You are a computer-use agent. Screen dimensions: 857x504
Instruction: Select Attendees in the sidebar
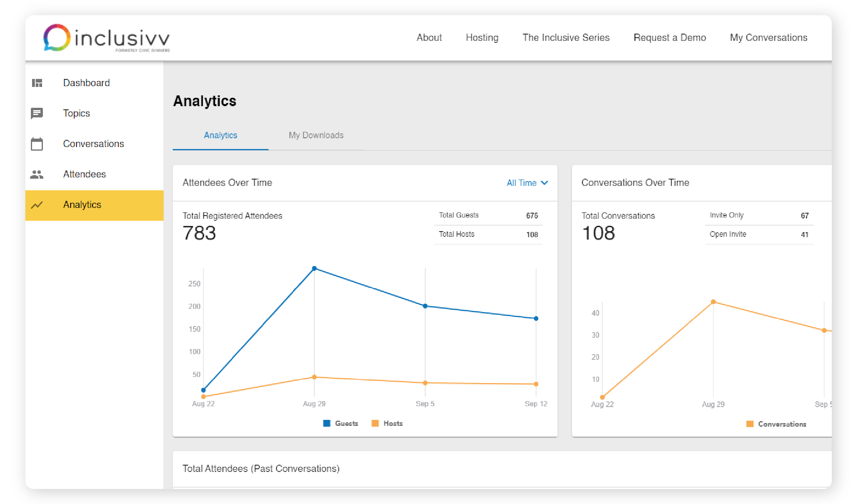tap(94, 174)
